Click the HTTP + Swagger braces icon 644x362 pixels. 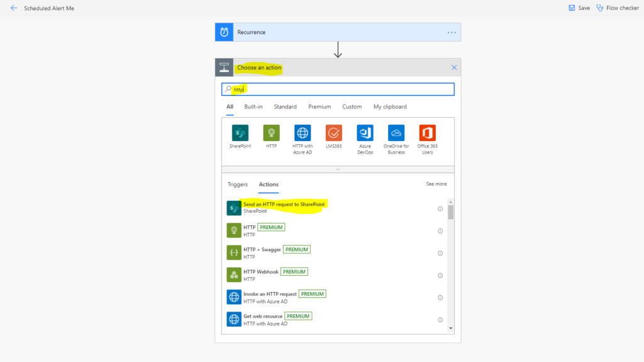(x=234, y=252)
